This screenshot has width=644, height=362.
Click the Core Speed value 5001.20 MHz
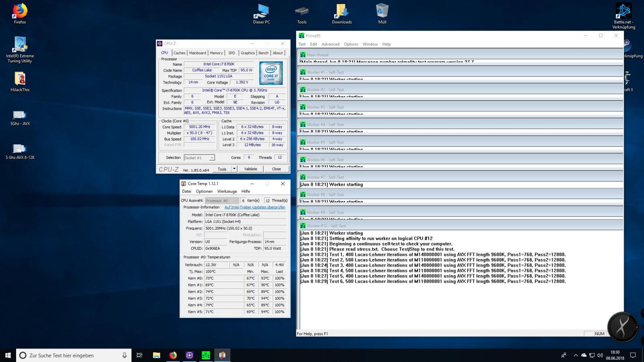point(200,127)
